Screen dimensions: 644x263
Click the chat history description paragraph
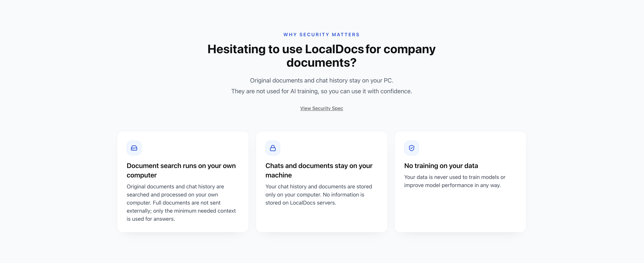319,194
